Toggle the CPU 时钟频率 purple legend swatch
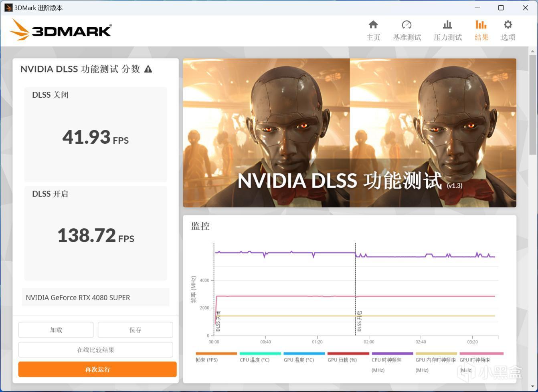The width and height of the screenshot is (538, 392). tap(392, 354)
